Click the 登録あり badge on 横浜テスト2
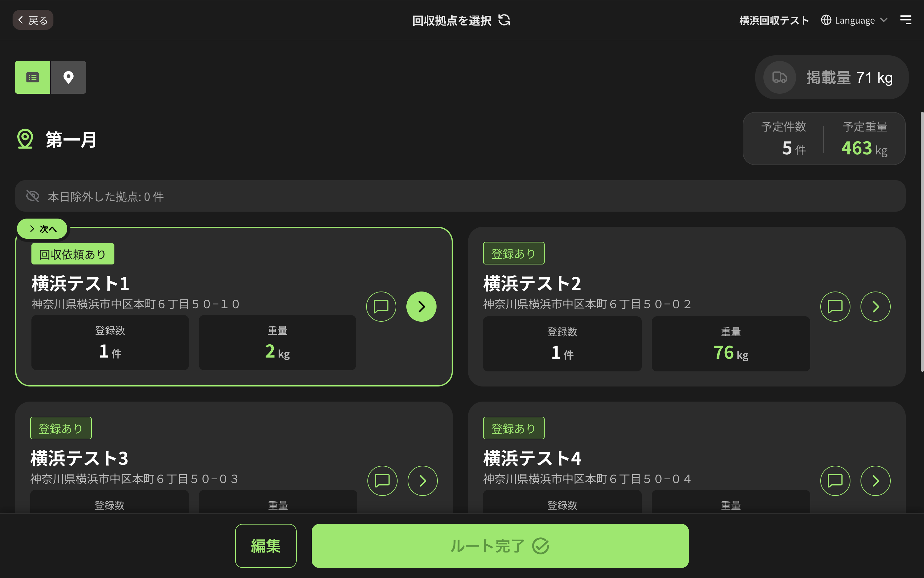924x578 pixels. click(514, 253)
